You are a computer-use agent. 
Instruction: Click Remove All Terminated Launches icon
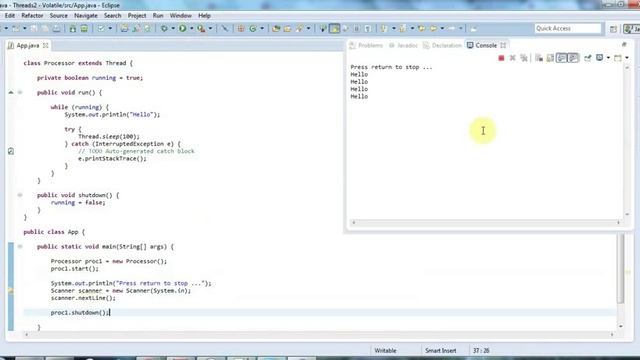click(524, 58)
